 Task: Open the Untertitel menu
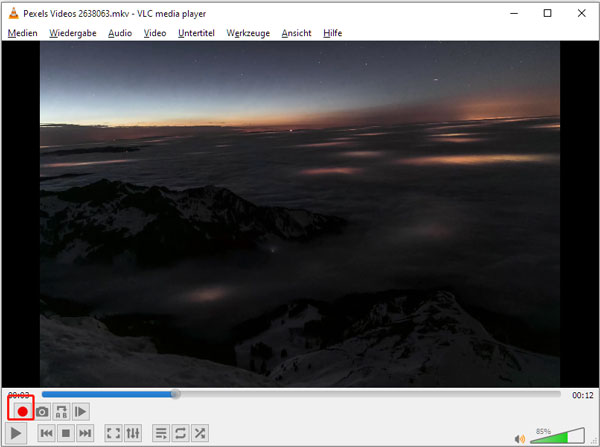click(x=196, y=33)
